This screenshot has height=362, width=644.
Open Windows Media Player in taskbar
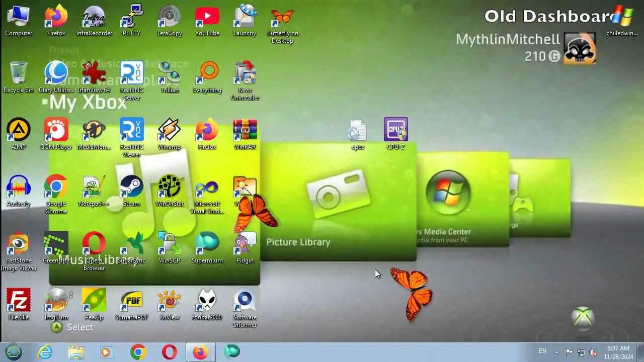point(107,352)
